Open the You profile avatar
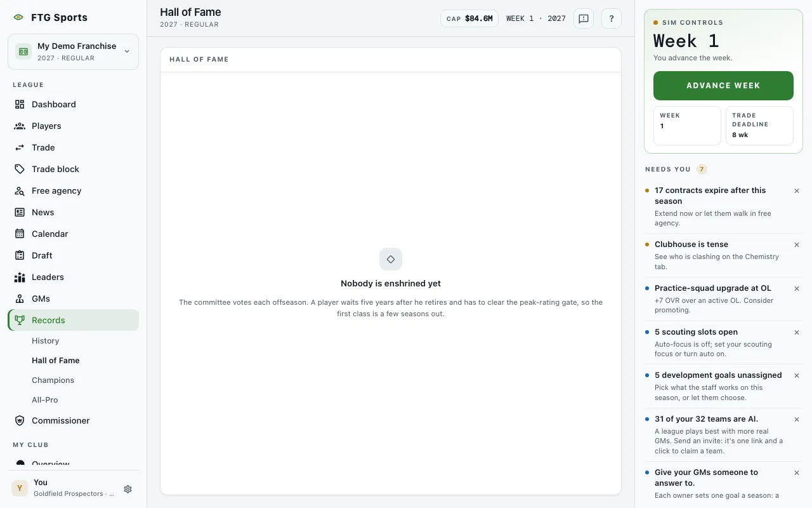This screenshot has height=508, width=812. pos(20,488)
